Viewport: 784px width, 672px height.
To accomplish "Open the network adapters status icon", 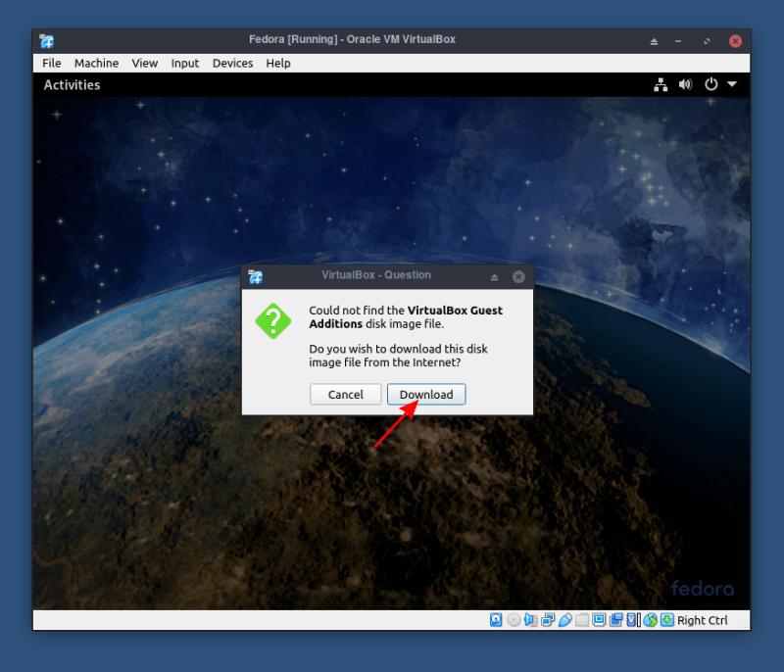I will point(547,620).
